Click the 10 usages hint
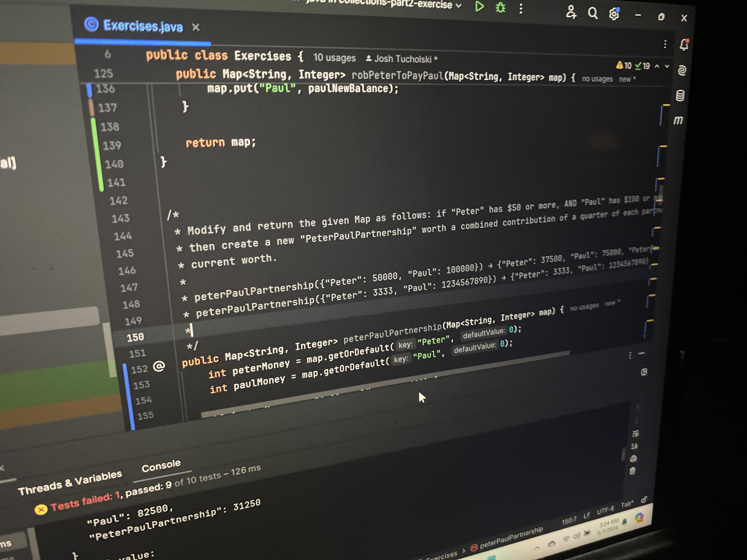 334,58
